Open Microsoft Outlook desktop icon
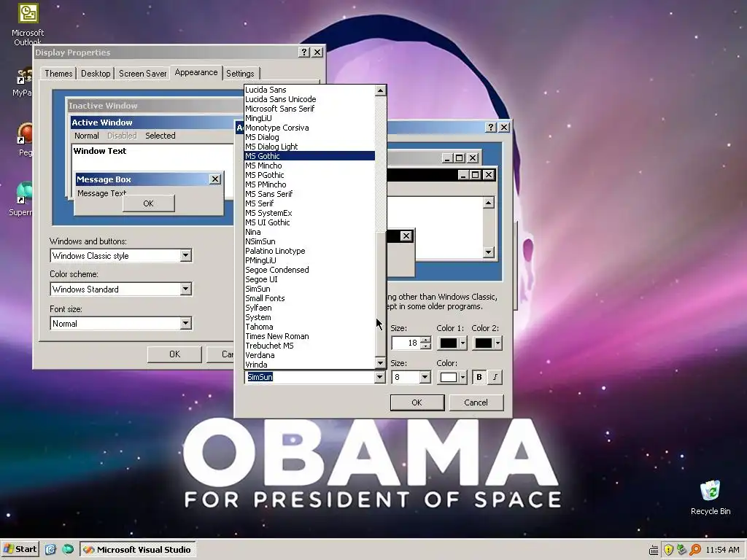Viewport: 747px width, 560px height. coord(28,24)
